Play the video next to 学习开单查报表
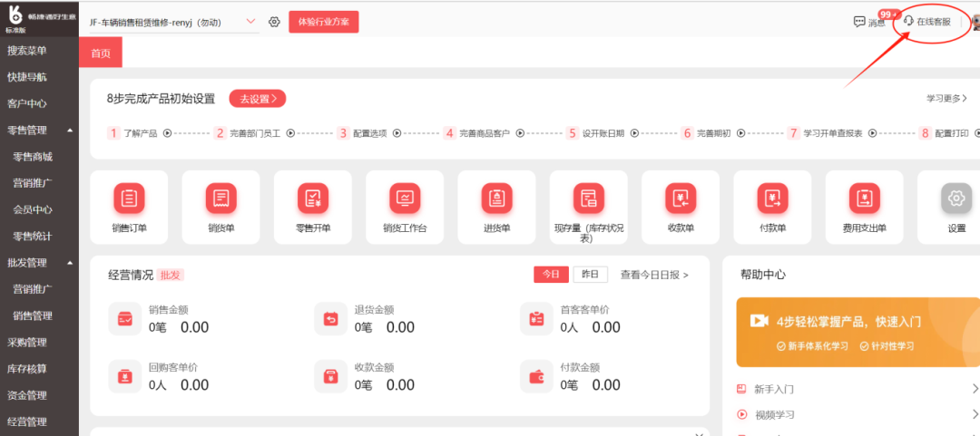Viewport: 980px width, 436px height. pyautogui.click(x=873, y=133)
